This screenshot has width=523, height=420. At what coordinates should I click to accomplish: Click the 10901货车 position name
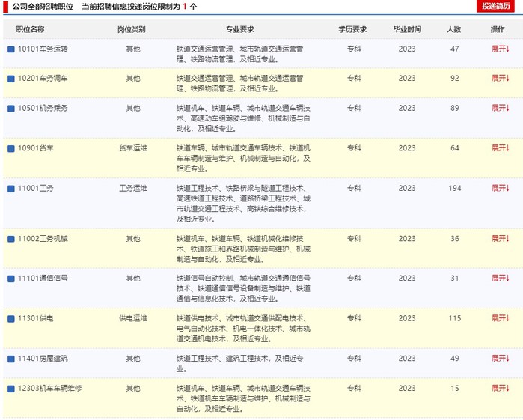(x=36, y=148)
